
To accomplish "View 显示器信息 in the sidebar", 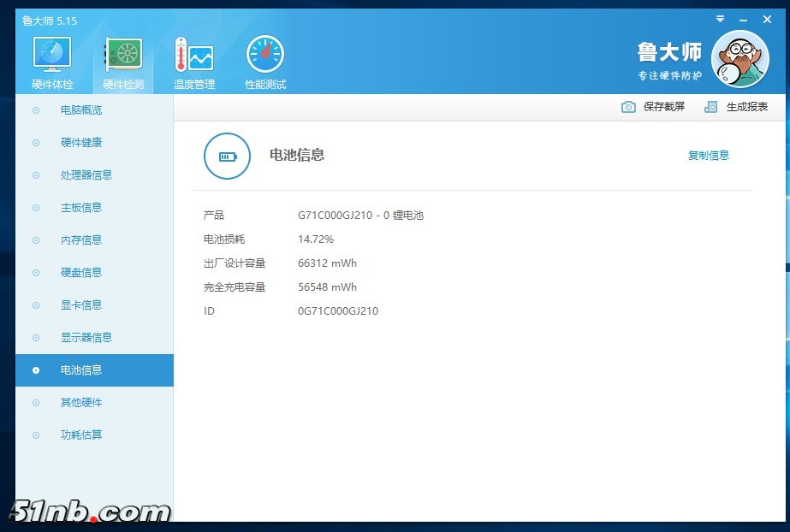I will tap(86, 338).
